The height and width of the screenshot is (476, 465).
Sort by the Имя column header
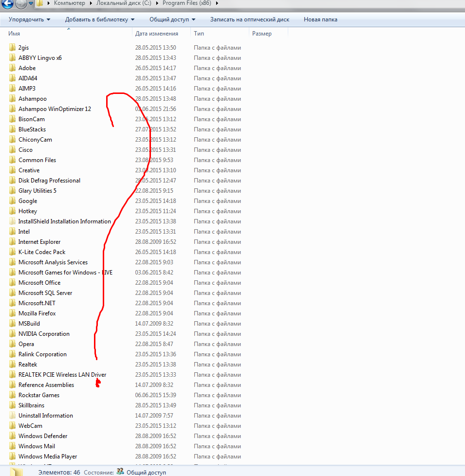[x=14, y=34]
